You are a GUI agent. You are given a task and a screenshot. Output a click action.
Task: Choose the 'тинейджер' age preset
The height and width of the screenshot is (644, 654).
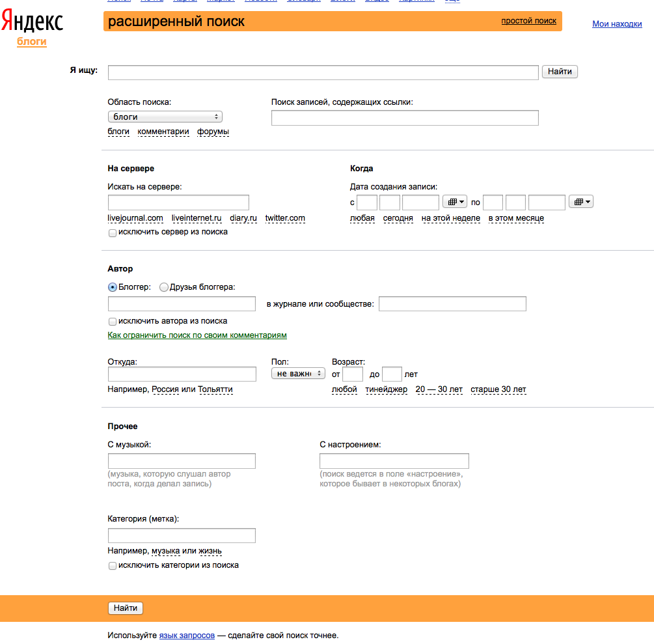(x=386, y=389)
